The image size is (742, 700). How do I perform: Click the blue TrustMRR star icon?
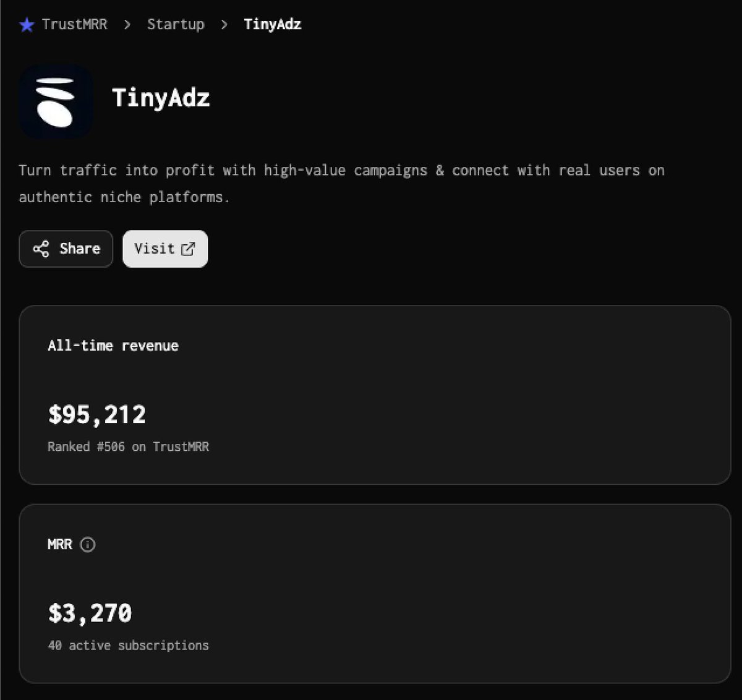click(27, 25)
